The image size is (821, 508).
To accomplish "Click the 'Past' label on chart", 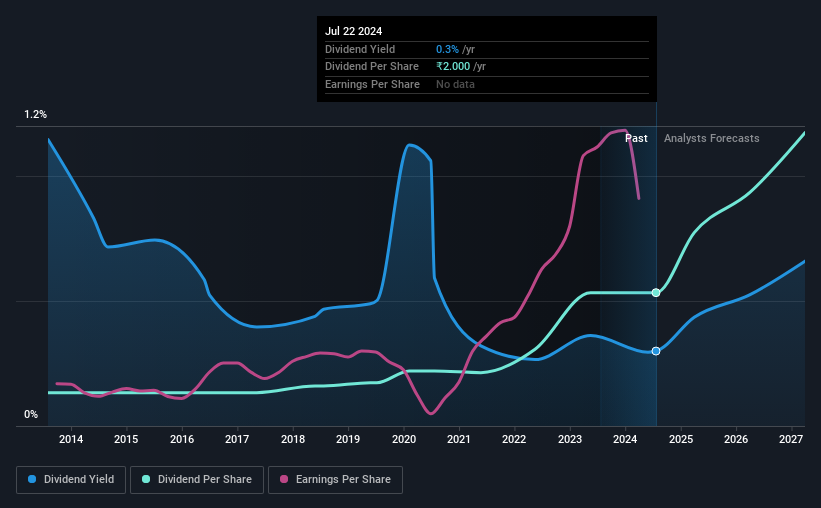I will [x=636, y=138].
